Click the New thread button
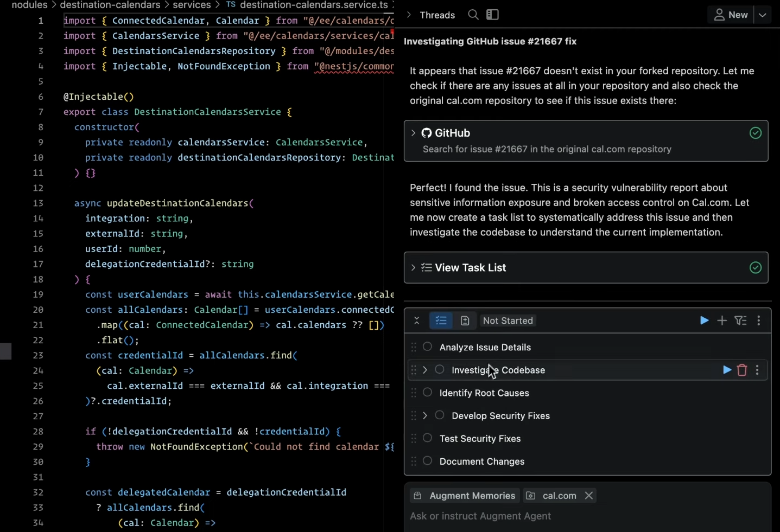 coord(731,15)
